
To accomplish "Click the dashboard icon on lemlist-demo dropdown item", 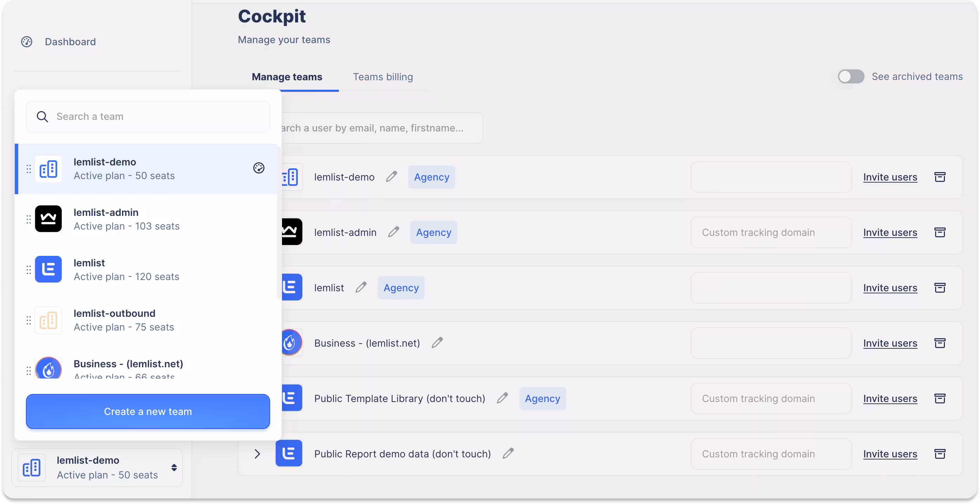I will pyautogui.click(x=259, y=168).
